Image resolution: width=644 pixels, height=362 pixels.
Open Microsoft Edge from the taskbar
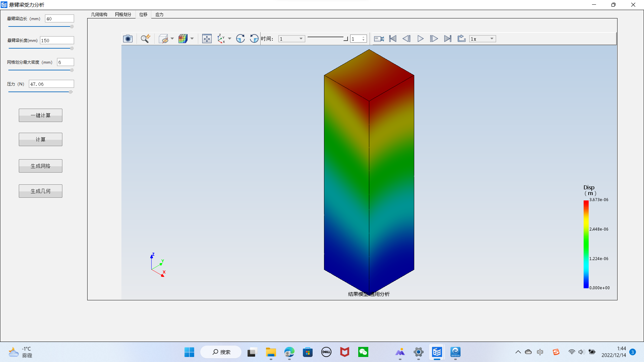289,352
